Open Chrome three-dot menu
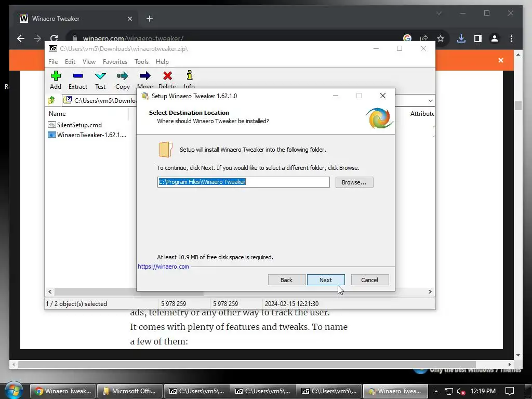The height and width of the screenshot is (399, 532). (511, 38)
